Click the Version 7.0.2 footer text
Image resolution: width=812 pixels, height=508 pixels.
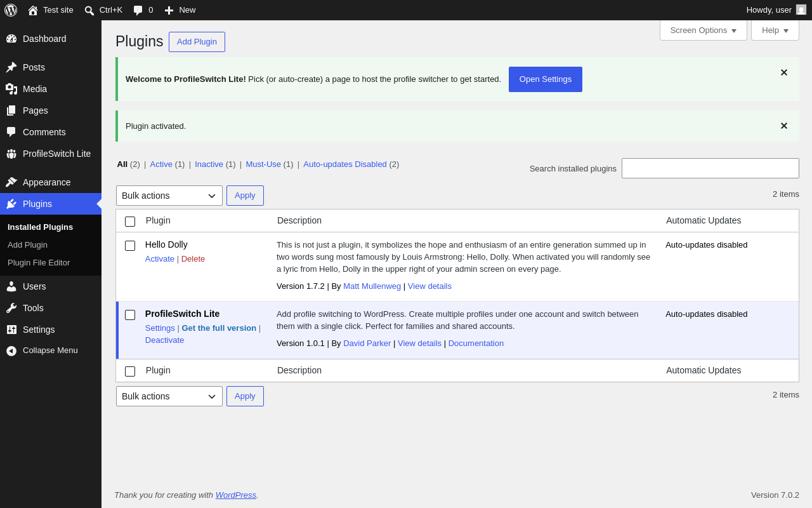tap(775, 495)
